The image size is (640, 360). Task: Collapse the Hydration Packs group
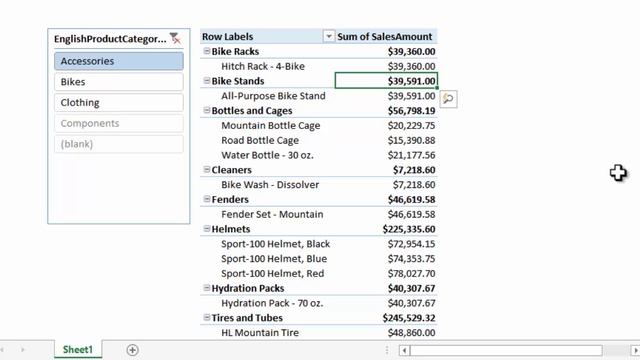207,288
